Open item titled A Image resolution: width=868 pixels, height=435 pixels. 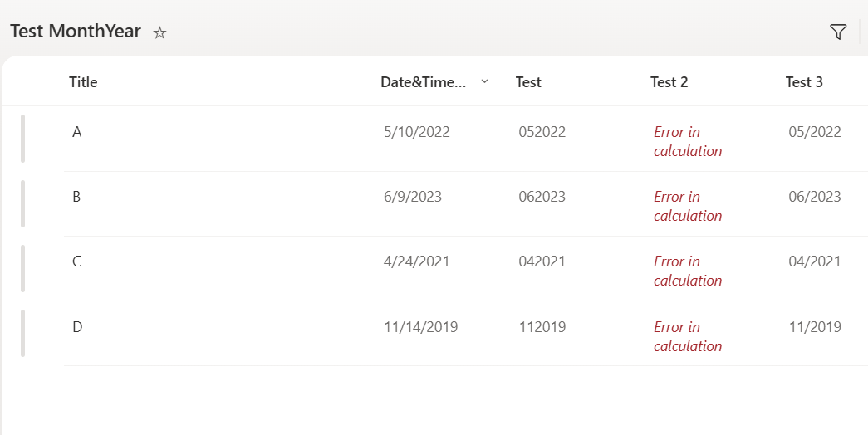[x=77, y=132]
